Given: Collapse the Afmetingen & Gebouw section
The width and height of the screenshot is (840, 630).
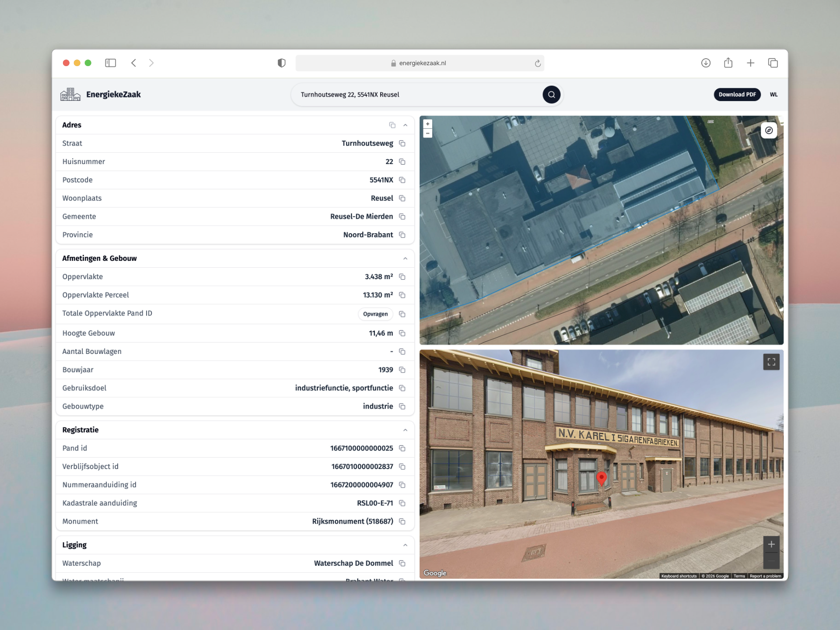Looking at the screenshot, I should click(x=405, y=259).
